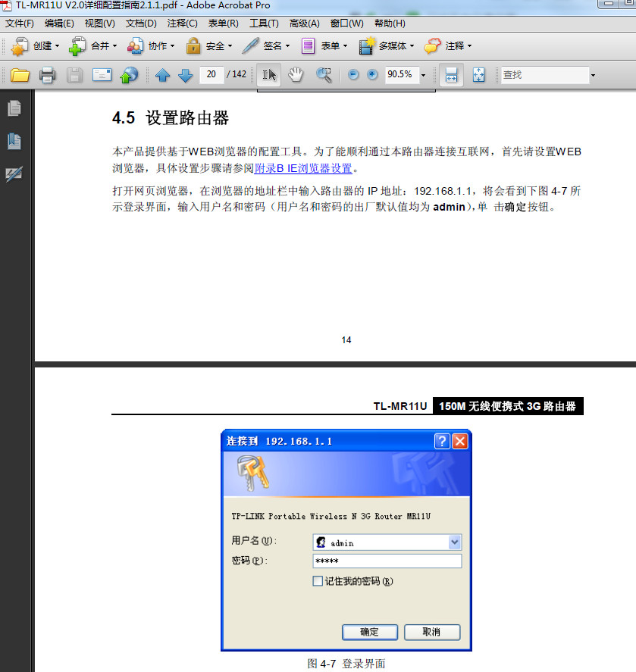
Task: Go to previous page with up arrow
Action: [162, 76]
